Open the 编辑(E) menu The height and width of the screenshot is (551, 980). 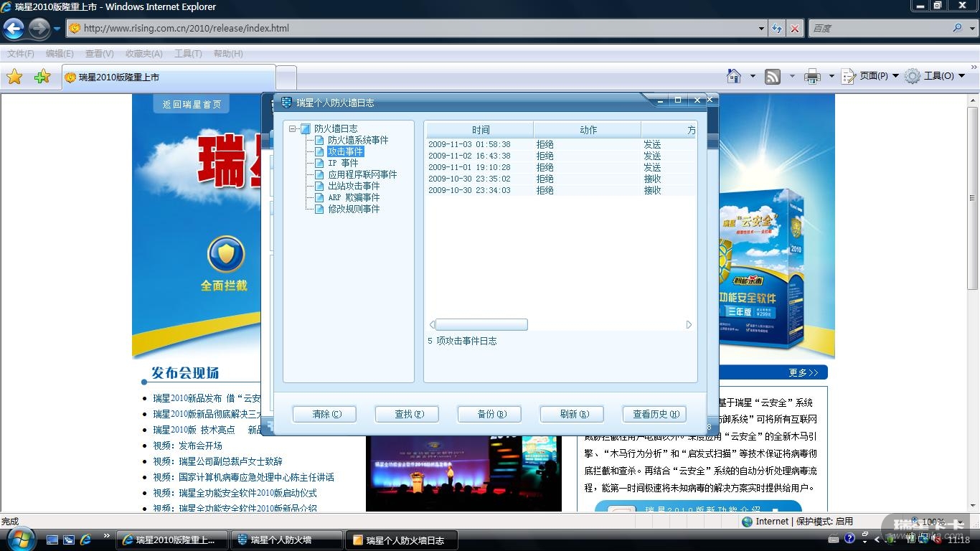60,54
